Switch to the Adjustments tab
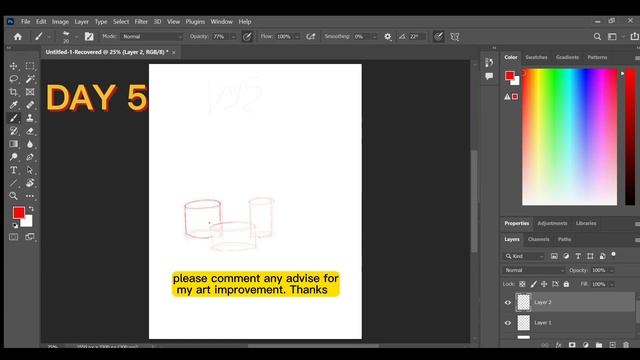The height and width of the screenshot is (360, 640). (552, 224)
